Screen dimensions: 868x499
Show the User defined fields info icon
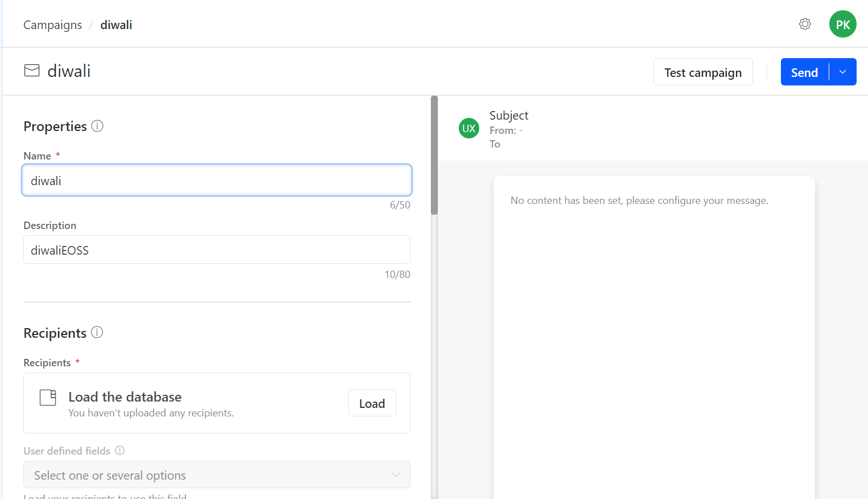pyautogui.click(x=120, y=451)
